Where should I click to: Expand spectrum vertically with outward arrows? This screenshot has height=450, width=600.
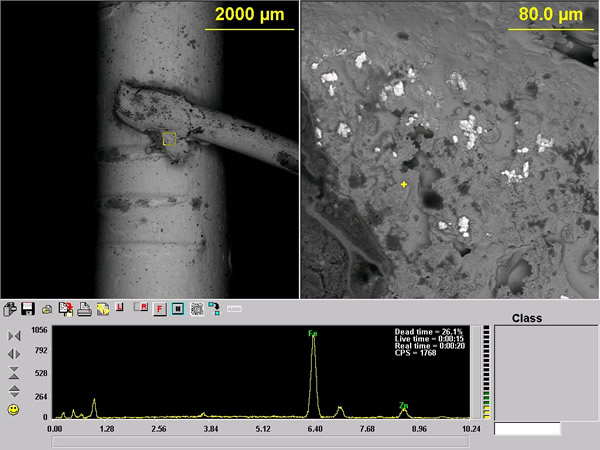pyautogui.click(x=14, y=391)
